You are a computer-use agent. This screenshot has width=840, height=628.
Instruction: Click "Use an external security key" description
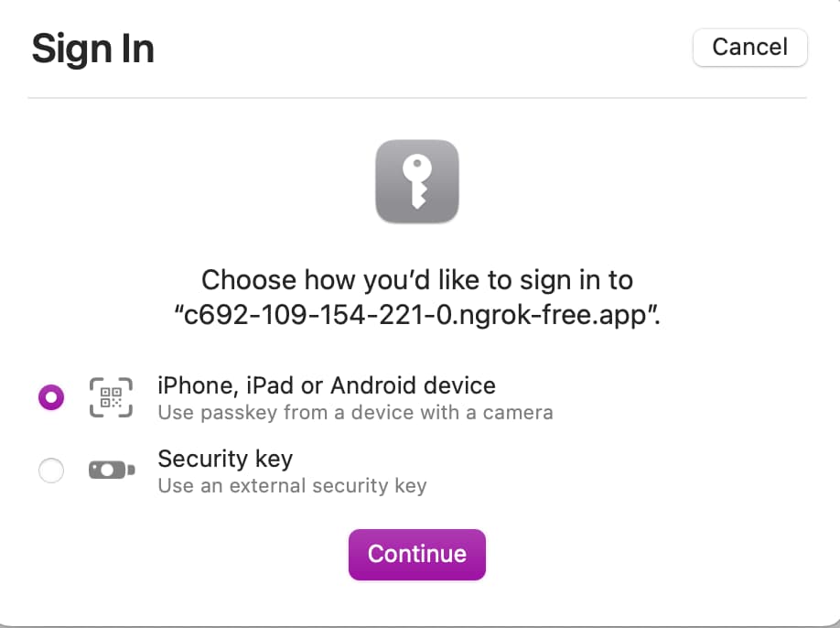292,485
